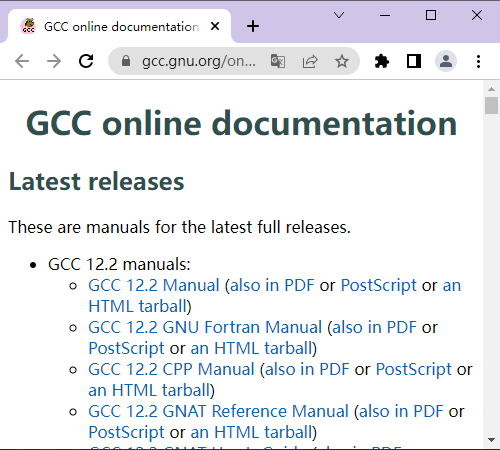The image size is (500, 450).
Task: Open a new tab
Action: pos(253,26)
